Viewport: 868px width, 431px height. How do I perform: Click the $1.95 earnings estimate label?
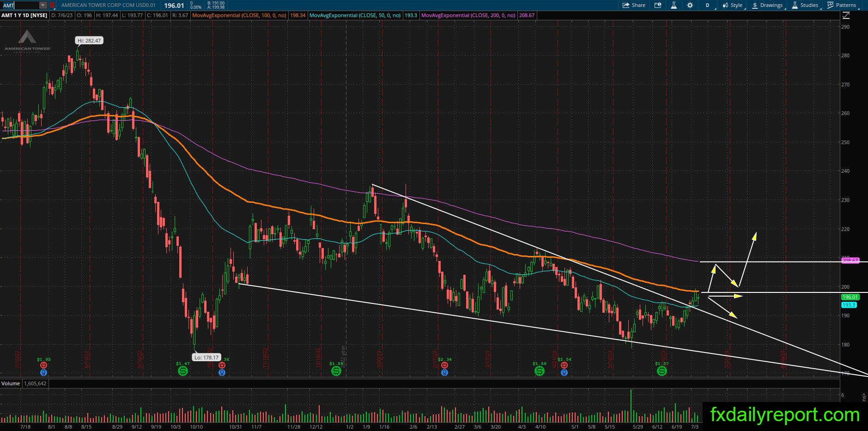click(44, 359)
